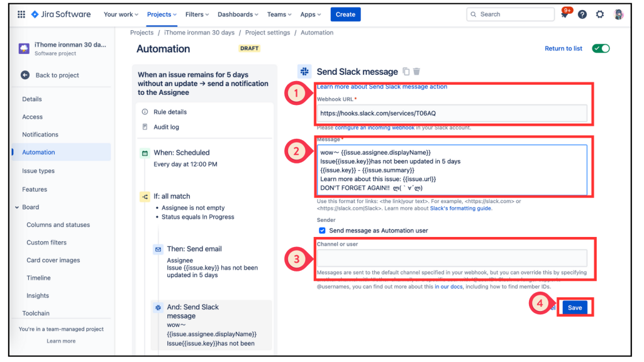
Task: Toggle the rule enabled switch
Action: click(601, 48)
